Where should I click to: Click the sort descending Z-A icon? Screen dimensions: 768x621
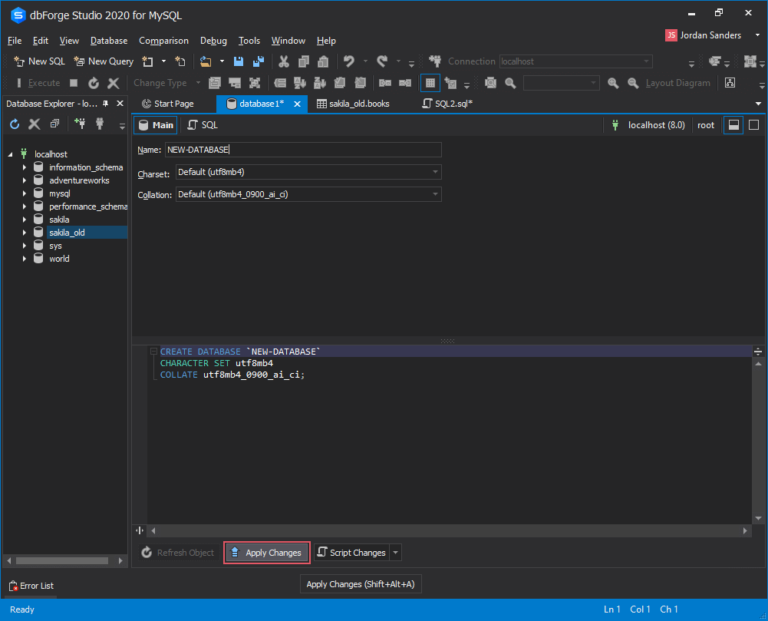(320, 83)
